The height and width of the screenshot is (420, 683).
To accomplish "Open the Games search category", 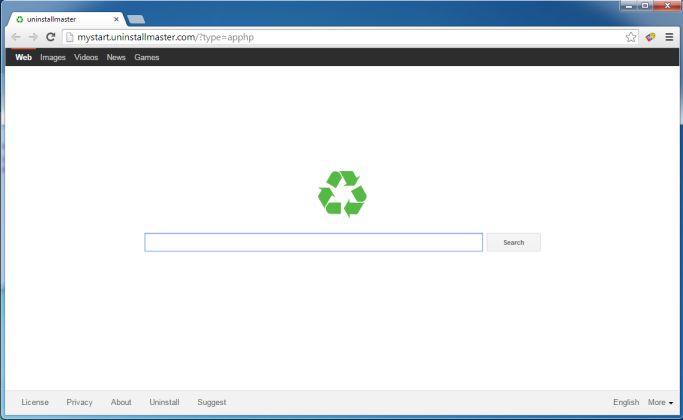I will point(147,57).
